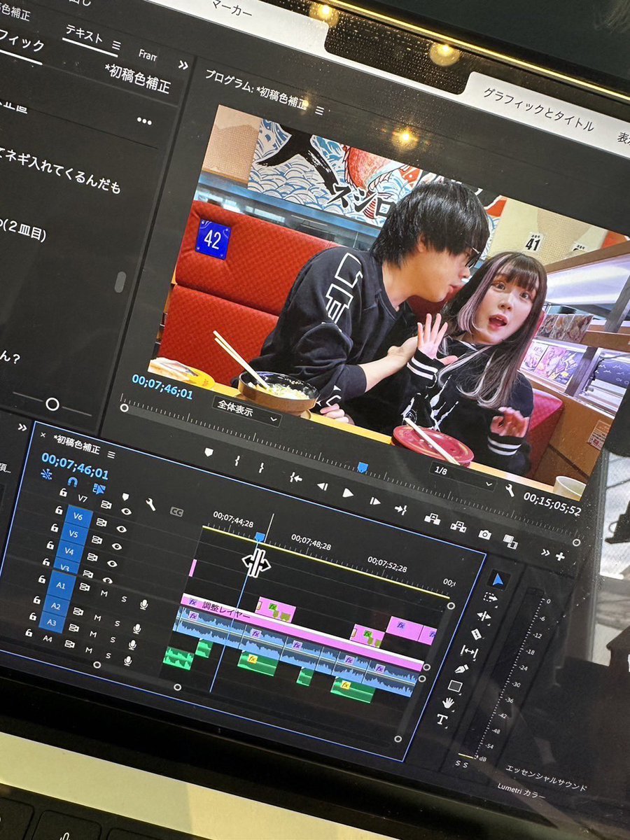
Task: Mute the A1 track
Action: tap(104, 593)
